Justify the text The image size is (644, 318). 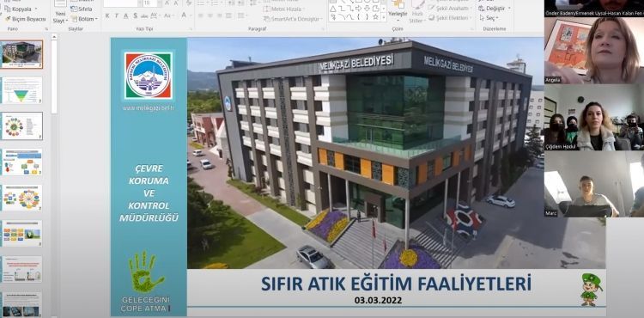(228, 15)
